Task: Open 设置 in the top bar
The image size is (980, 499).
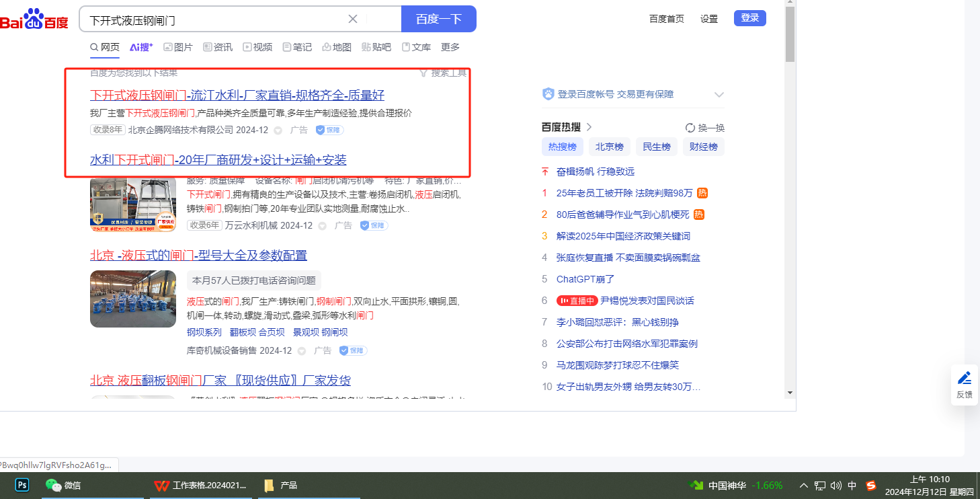Action: [709, 19]
